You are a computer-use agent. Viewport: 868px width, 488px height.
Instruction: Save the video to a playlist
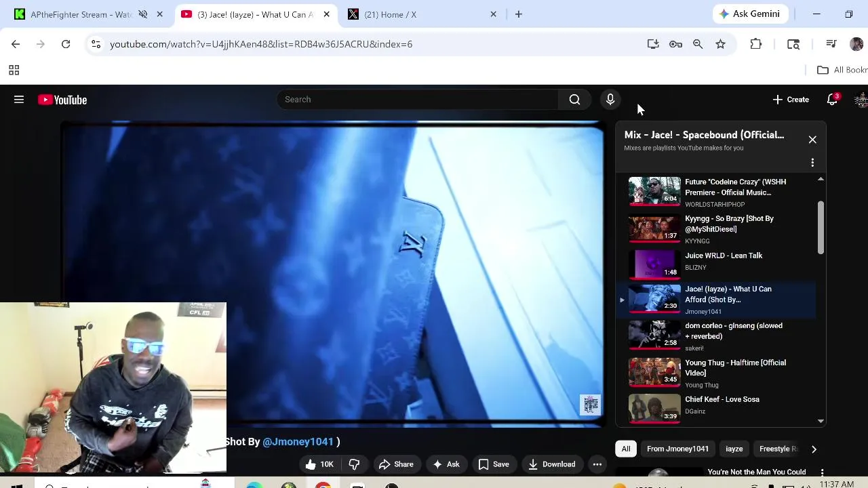click(x=494, y=464)
